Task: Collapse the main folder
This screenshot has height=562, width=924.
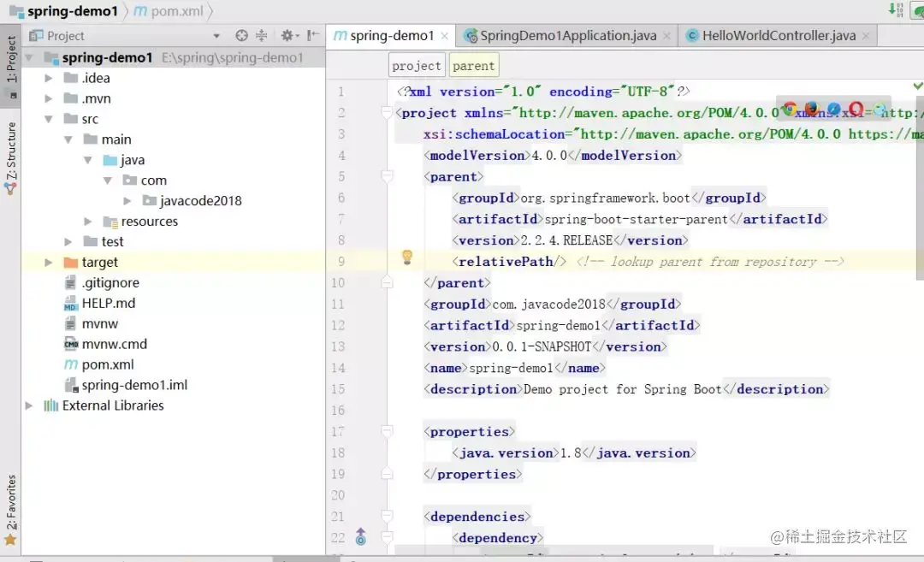Action: pyautogui.click(x=68, y=139)
